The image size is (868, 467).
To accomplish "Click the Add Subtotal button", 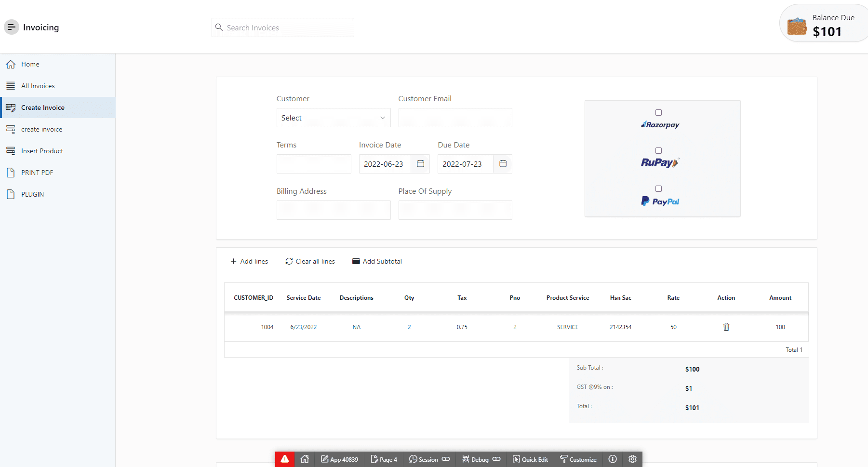I will point(377,261).
